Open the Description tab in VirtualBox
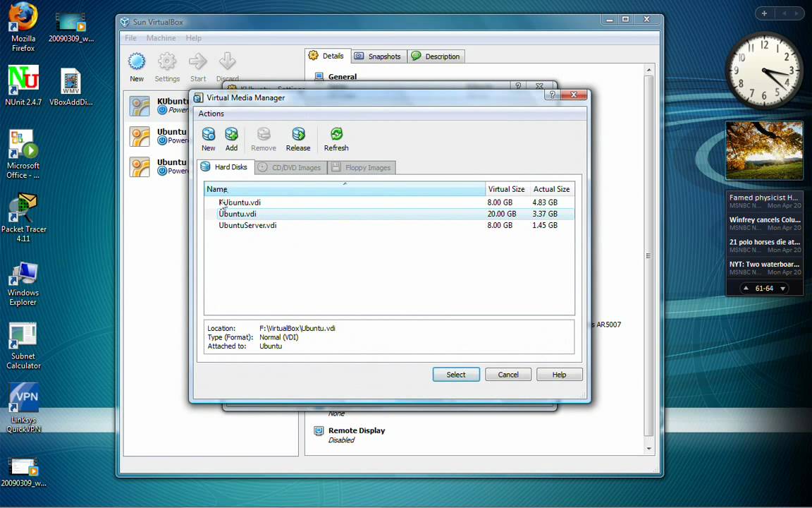Viewport: 812px width, 508px height. (x=436, y=56)
